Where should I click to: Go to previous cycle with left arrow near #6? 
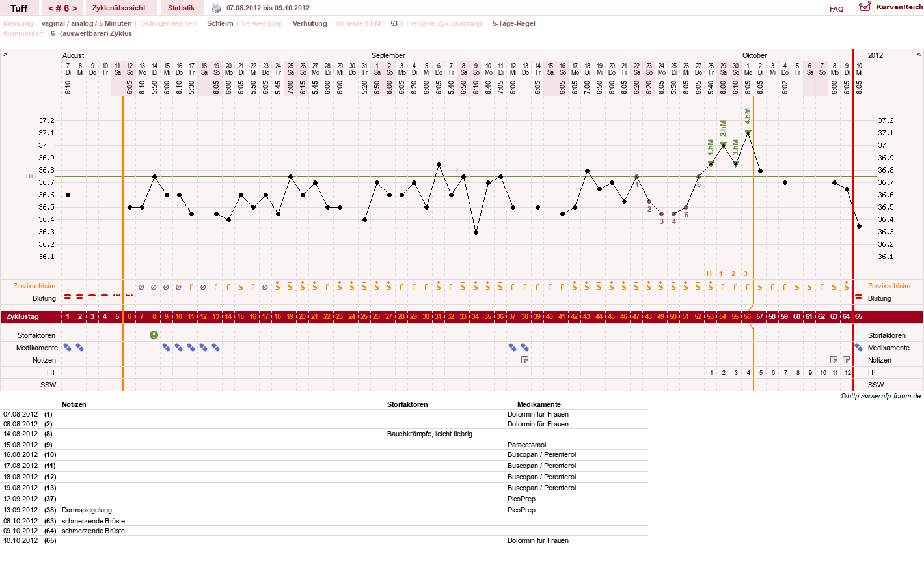coord(51,8)
